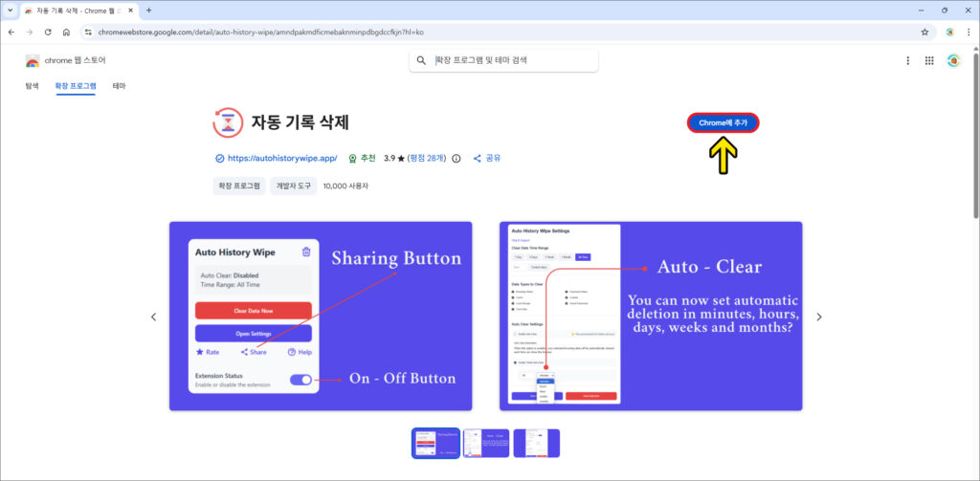980x481 pixels.
Task: Click the 공유 share icon
Action: point(478,158)
